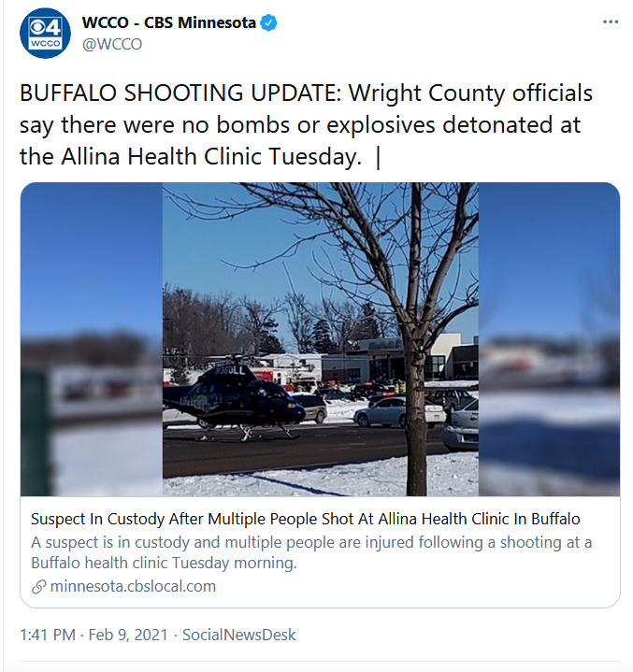Click the words Wright County officials

pos(470,93)
